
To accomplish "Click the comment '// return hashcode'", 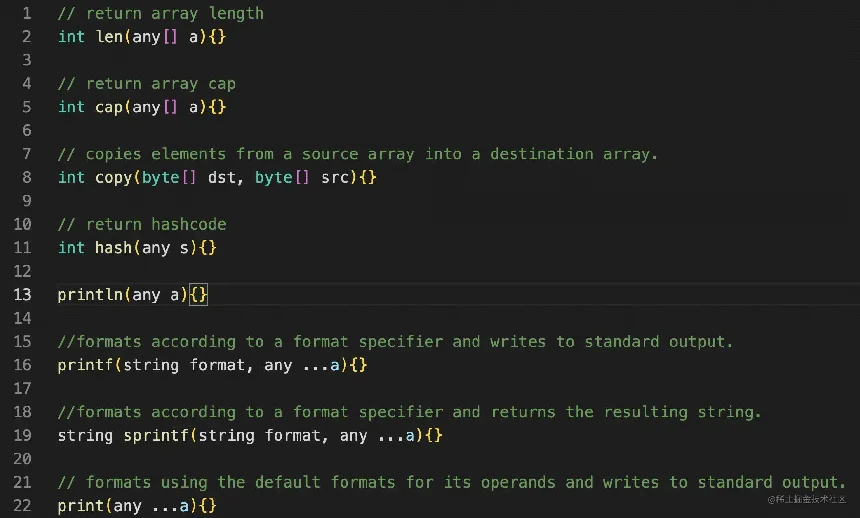I will click(142, 224).
